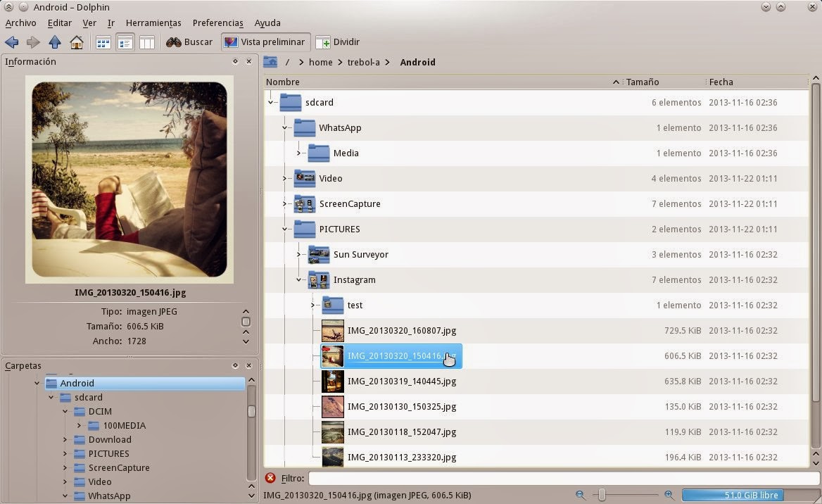Screen dimensions: 822x504
Task: Open the Ir menu
Action: click(x=111, y=23)
